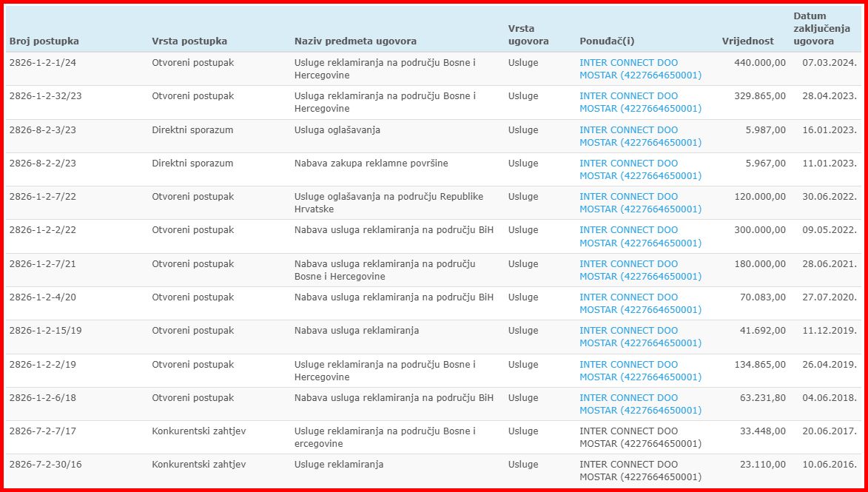This screenshot has height=492, width=868.
Task: Open INTER CONNECT link in row 2826-1-2-1/24
Action: pos(641,70)
